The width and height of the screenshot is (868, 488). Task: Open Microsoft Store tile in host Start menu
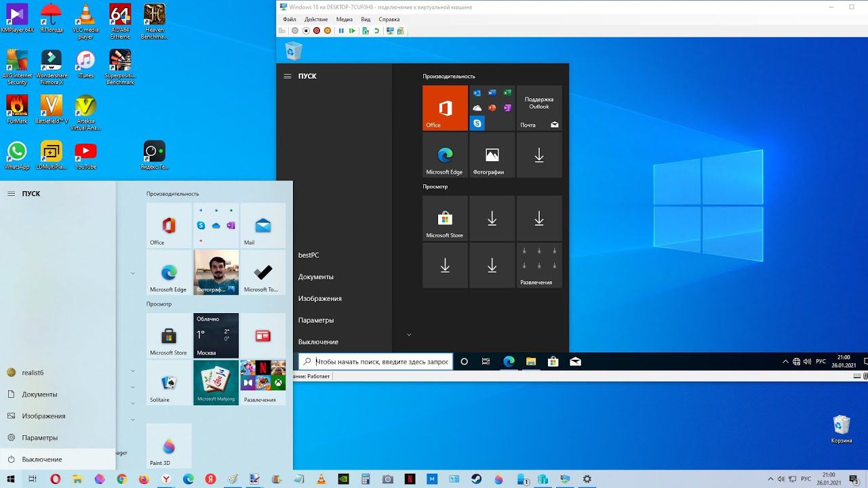(169, 335)
